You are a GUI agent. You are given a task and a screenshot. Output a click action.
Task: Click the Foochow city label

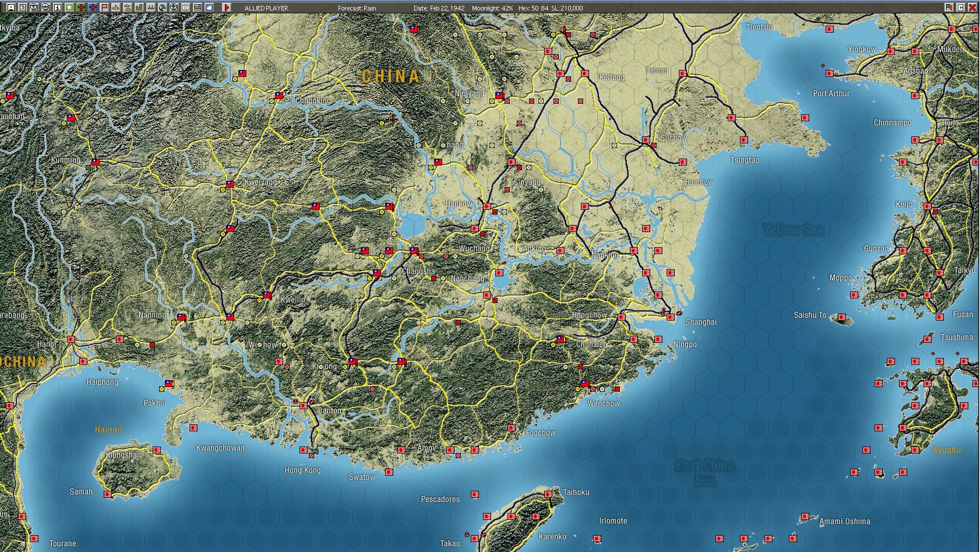pyautogui.click(x=541, y=433)
